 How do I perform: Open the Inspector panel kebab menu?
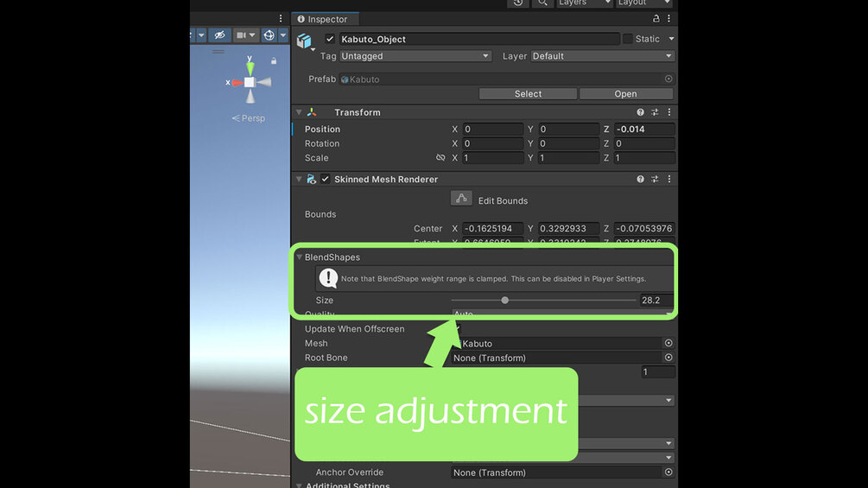[x=668, y=18]
